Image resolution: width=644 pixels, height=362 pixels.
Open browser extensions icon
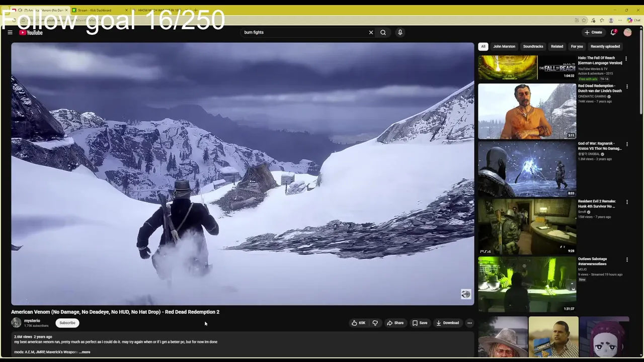tap(594, 20)
